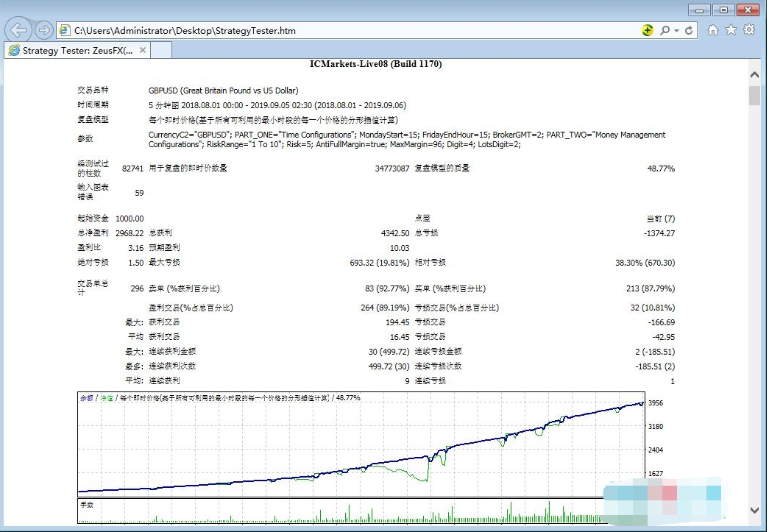Open the Home page icon
Viewport: 769px width, 532px height.
pyautogui.click(x=712, y=30)
